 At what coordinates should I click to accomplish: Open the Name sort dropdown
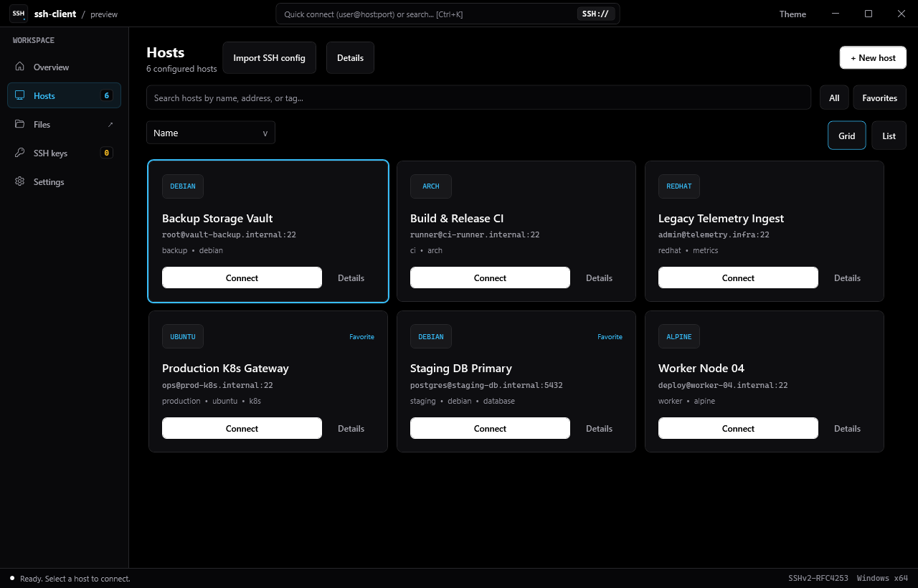(x=211, y=133)
